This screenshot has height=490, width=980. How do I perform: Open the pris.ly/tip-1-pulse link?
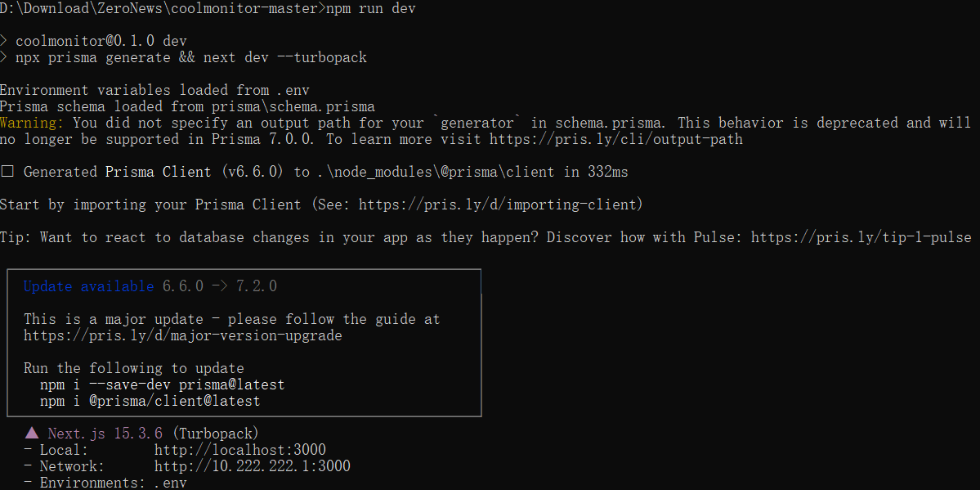861,237
